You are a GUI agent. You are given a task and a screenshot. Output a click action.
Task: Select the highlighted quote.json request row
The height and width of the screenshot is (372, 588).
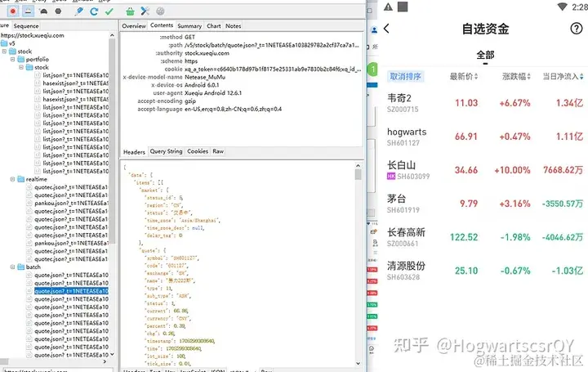(x=71, y=291)
